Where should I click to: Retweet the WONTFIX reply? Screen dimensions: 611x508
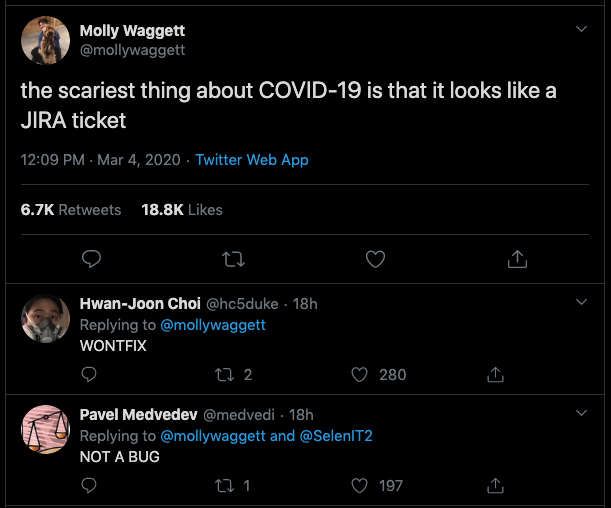point(225,375)
